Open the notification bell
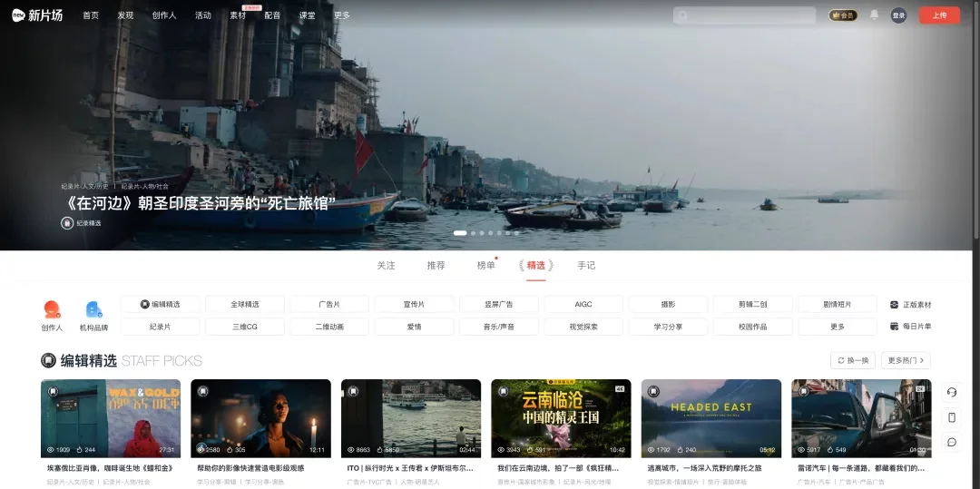This screenshot has width=980, height=489. point(874,15)
